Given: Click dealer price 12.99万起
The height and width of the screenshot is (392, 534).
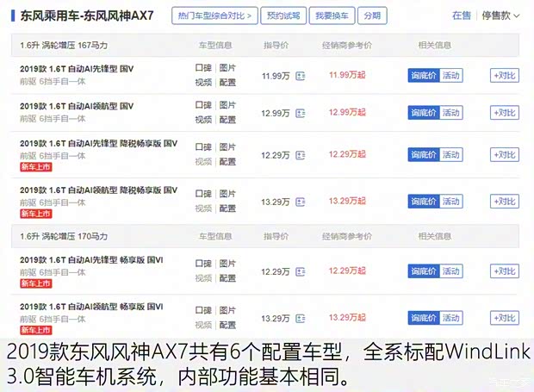Looking at the screenshot, I should tap(347, 112).
